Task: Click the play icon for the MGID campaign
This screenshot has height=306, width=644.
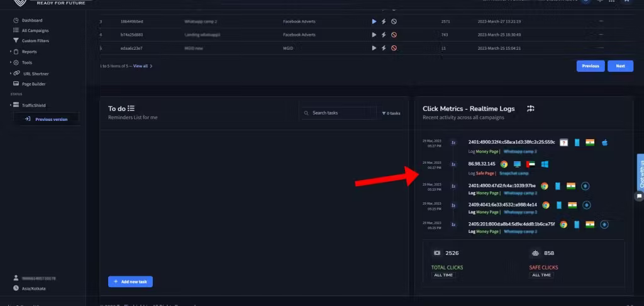Action: click(x=374, y=48)
